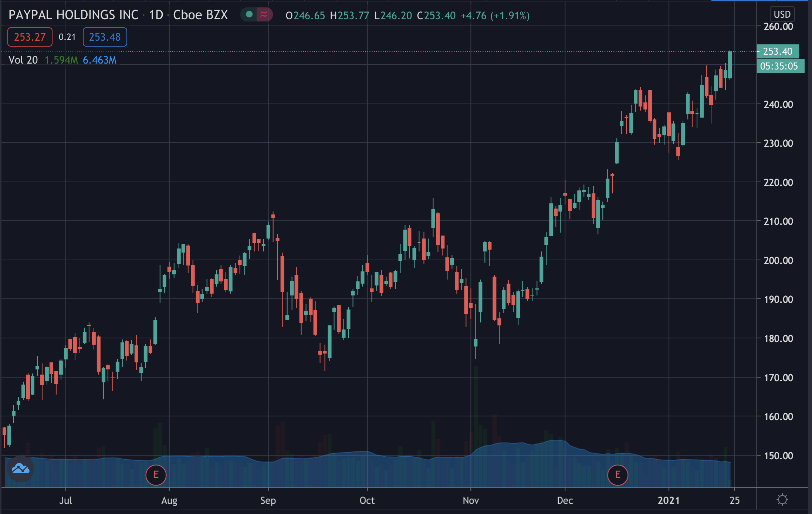Click the 180.00 price axis label
812x514 pixels.
pos(778,338)
